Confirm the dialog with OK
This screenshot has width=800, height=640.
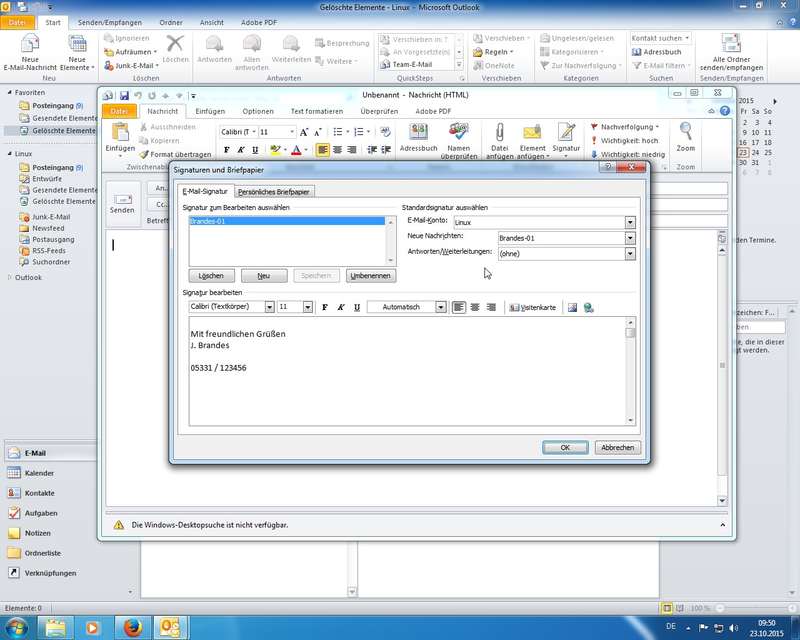(565, 448)
